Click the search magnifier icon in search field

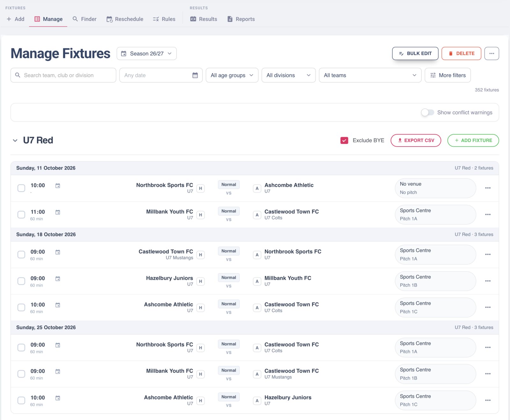[18, 75]
